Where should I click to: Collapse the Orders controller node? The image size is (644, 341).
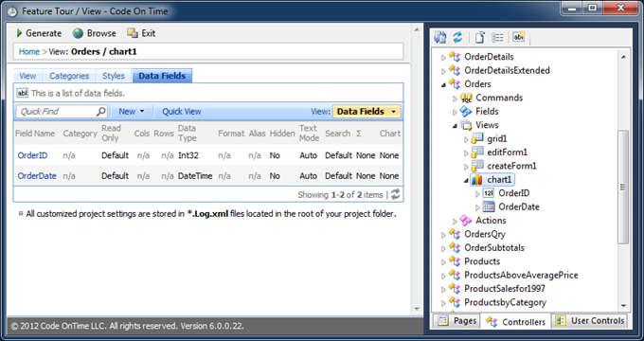(x=443, y=85)
